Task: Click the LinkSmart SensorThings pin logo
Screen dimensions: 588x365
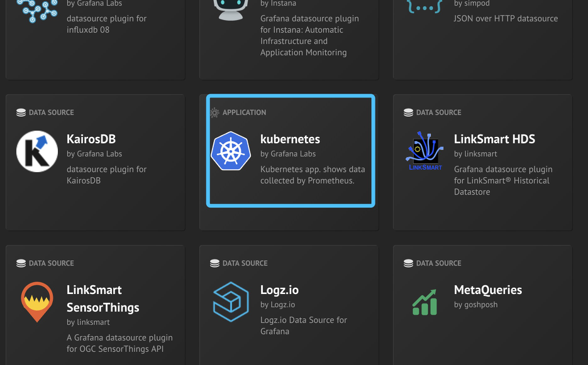Action: pos(36,302)
